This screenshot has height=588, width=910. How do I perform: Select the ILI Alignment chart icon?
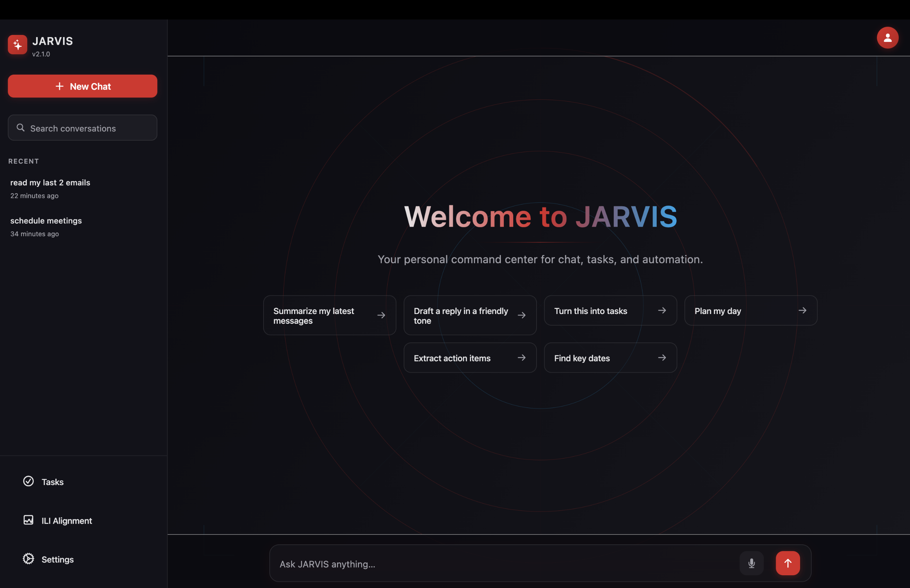click(28, 520)
